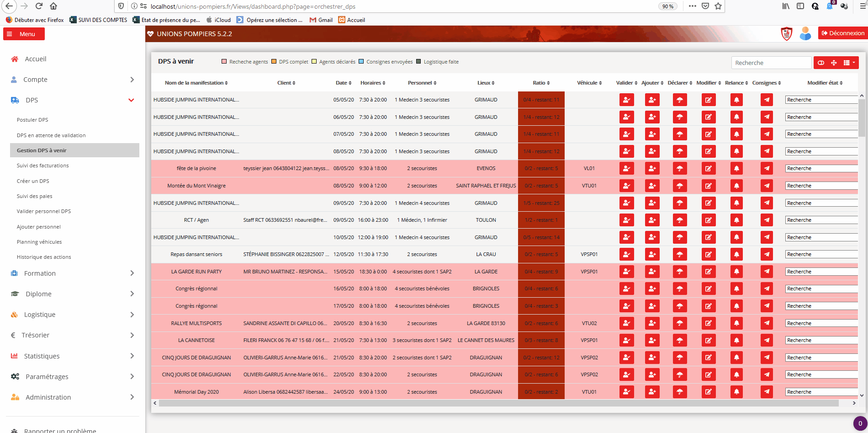868x433 pixels.
Task: Click the red Menu button
Action: [x=24, y=34]
